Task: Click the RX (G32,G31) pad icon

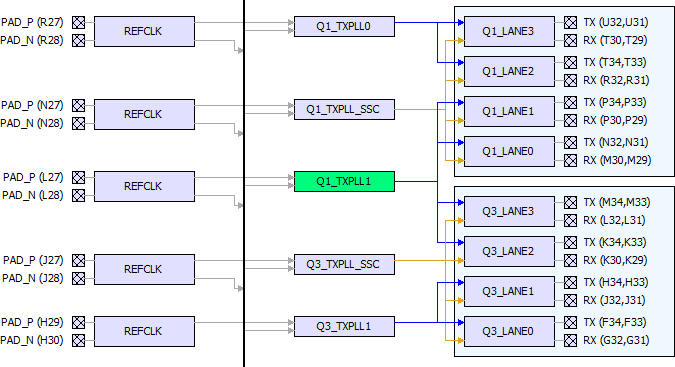Action: click(570, 340)
